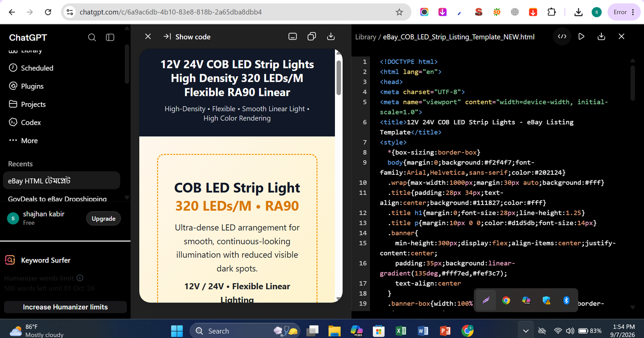644x338 pixels.
Task: Click the browser address bar
Action: 236,12
